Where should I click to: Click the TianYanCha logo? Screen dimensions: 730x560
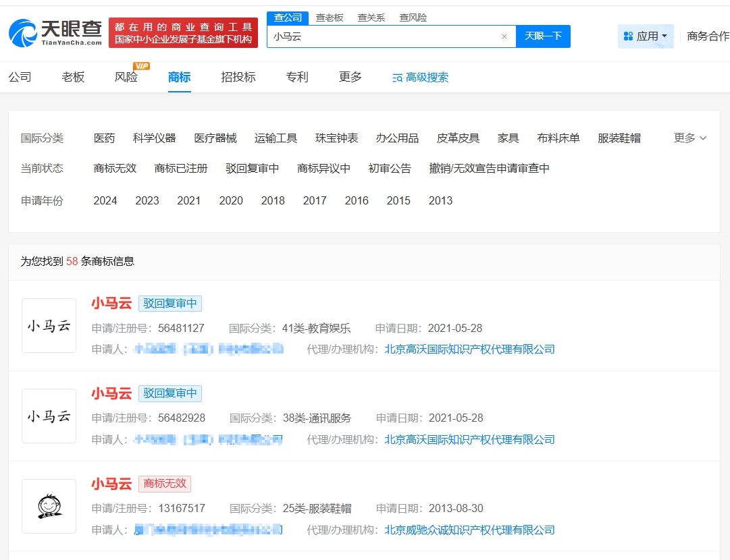click(x=55, y=32)
